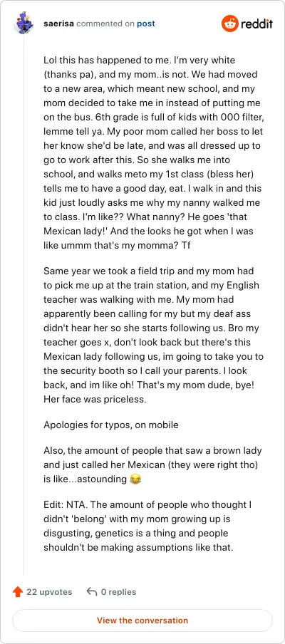Click the 'reddit' wordmark text
This screenshot has height=644, width=285.
point(256,24)
